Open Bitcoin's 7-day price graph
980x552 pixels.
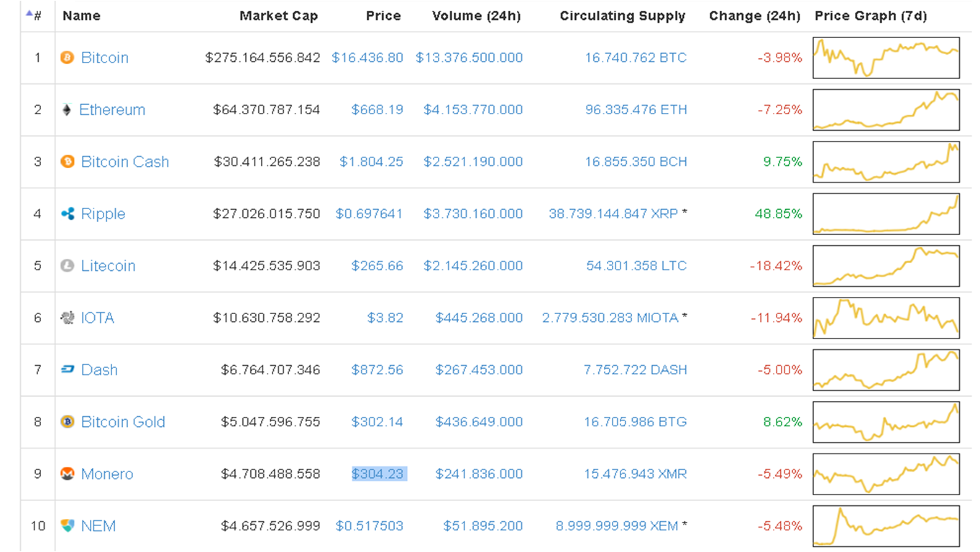[x=887, y=57]
